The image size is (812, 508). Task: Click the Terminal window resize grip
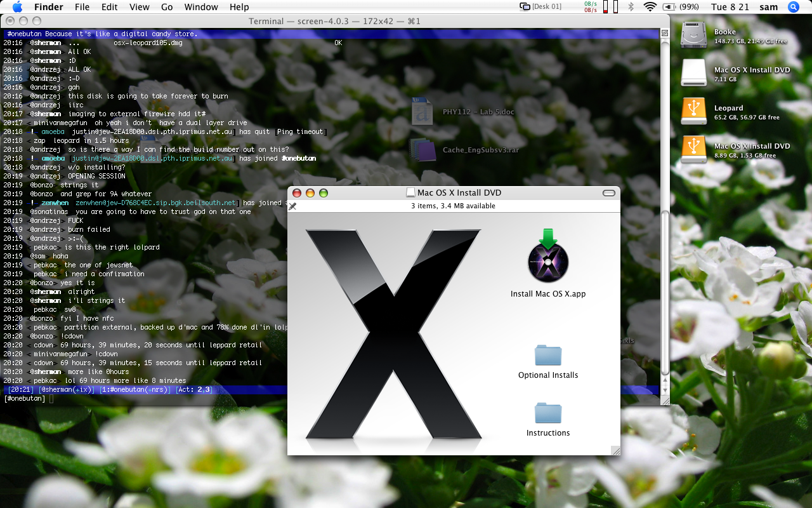(665, 401)
